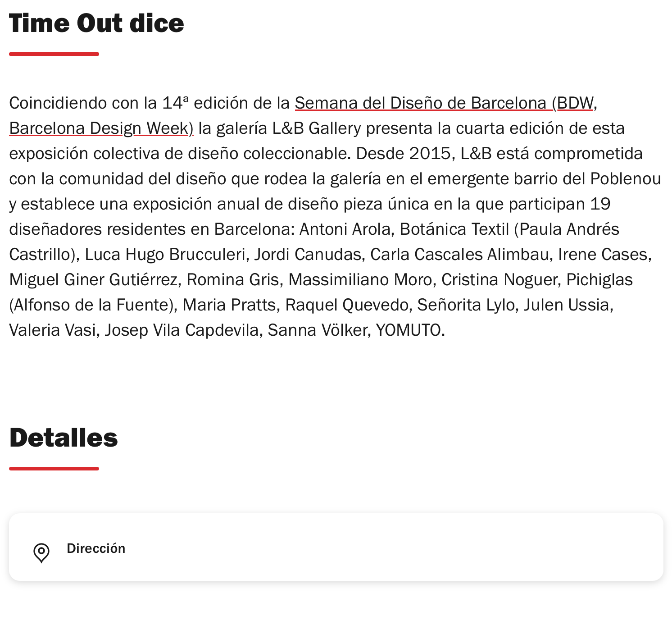Follow the Barcelona Design Week) link text
672x630 pixels.
(101, 128)
